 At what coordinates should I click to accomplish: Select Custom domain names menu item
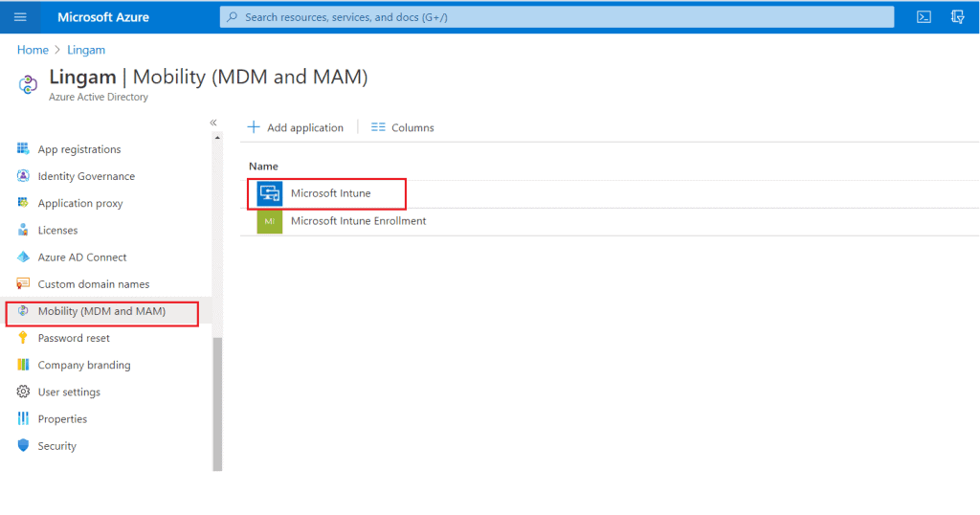[94, 283]
